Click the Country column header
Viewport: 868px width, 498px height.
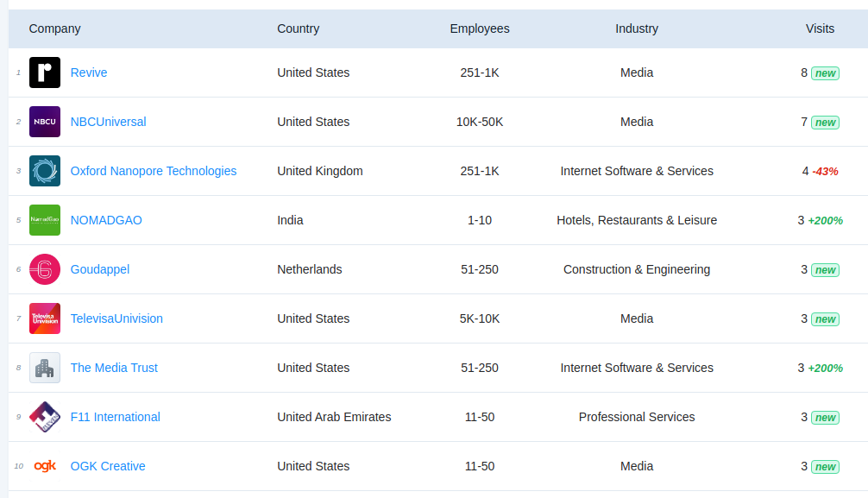pyautogui.click(x=298, y=28)
